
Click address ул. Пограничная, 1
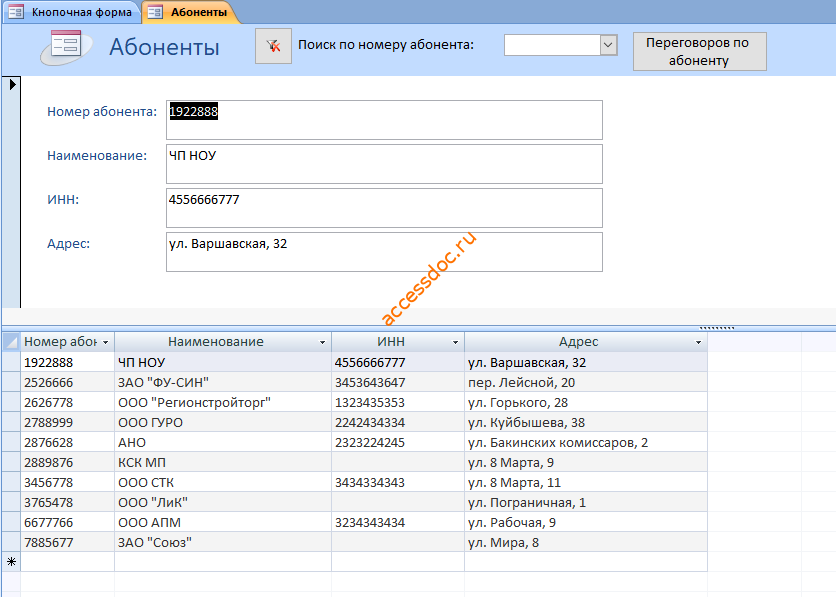(x=586, y=503)
